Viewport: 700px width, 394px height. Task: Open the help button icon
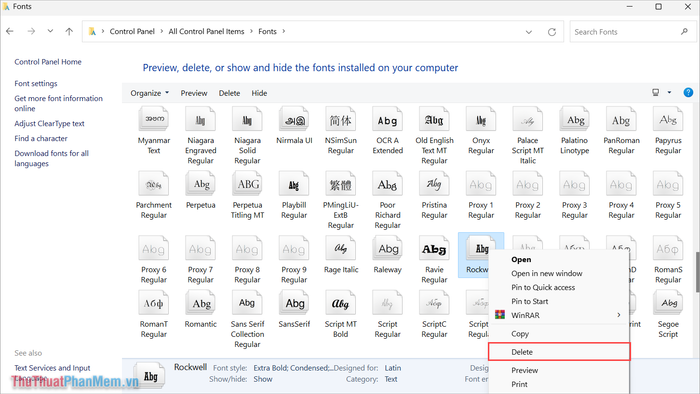688,92
